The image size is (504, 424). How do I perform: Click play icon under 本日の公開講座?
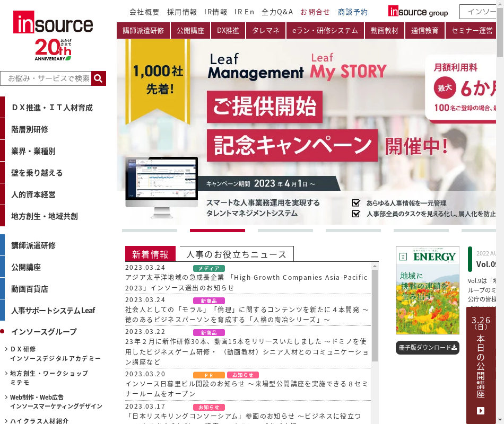coord(481,411)
